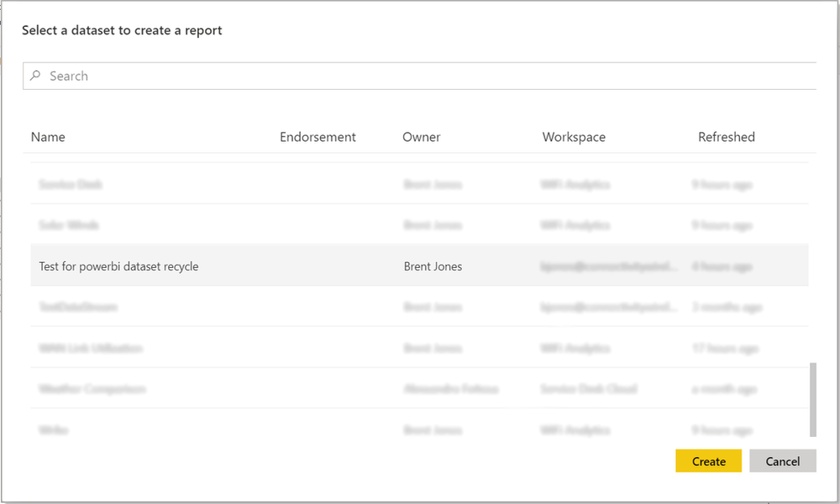840x504 pixels.
Task: Sort by the Workspace column header
Action: point(574,136)
